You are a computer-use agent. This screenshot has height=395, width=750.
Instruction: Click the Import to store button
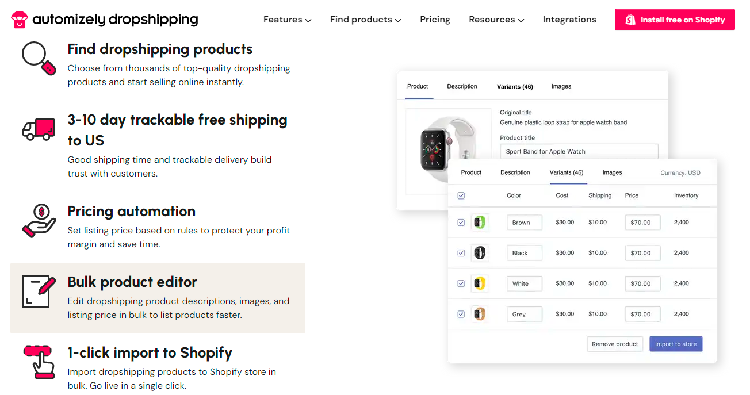coord(676,344)
